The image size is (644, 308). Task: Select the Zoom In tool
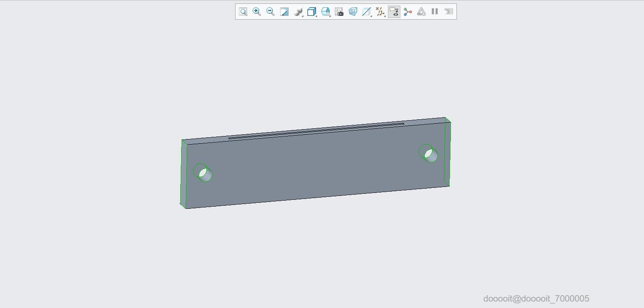[257, 12]
